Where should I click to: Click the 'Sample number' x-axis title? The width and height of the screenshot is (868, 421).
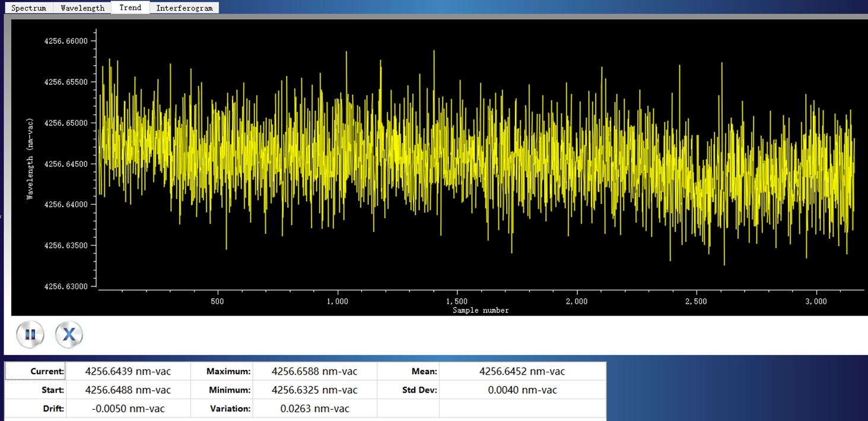click(x=481, y=310)
